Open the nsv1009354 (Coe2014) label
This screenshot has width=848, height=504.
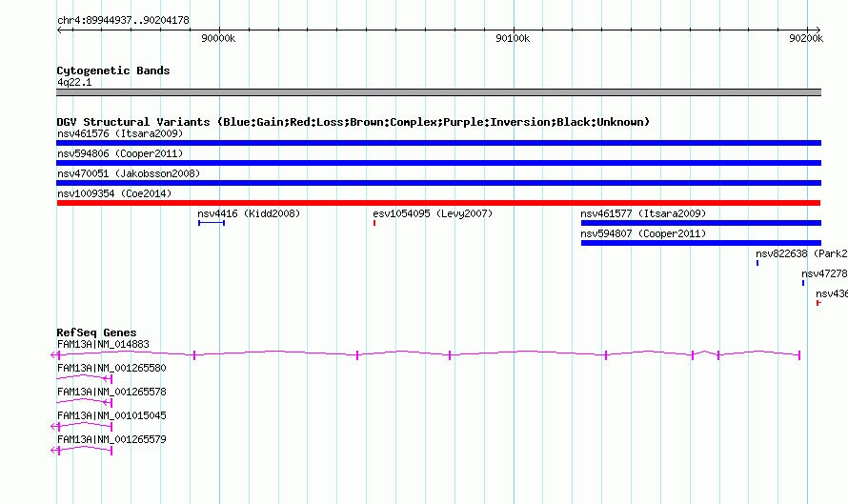[114, 193]
